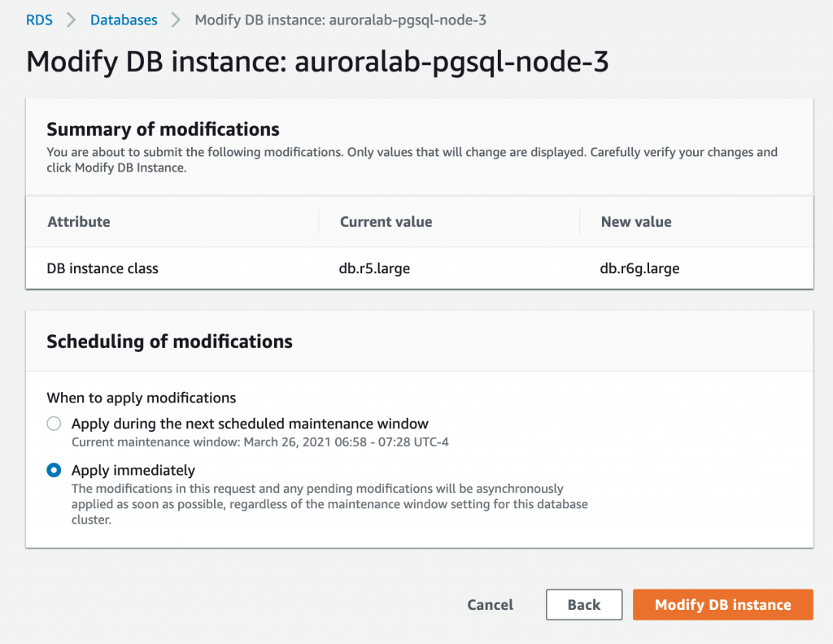Image resolution: width=833 pixels, height=644 pixels.
Task: Click the current value db.r5.large
Action: 375,268
